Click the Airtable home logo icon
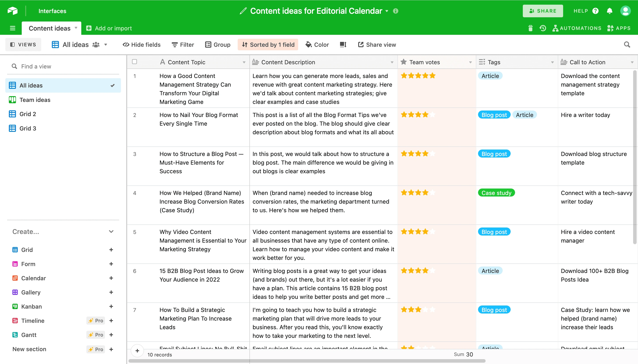This screenshot has width=638, height=364. [12, 11]
